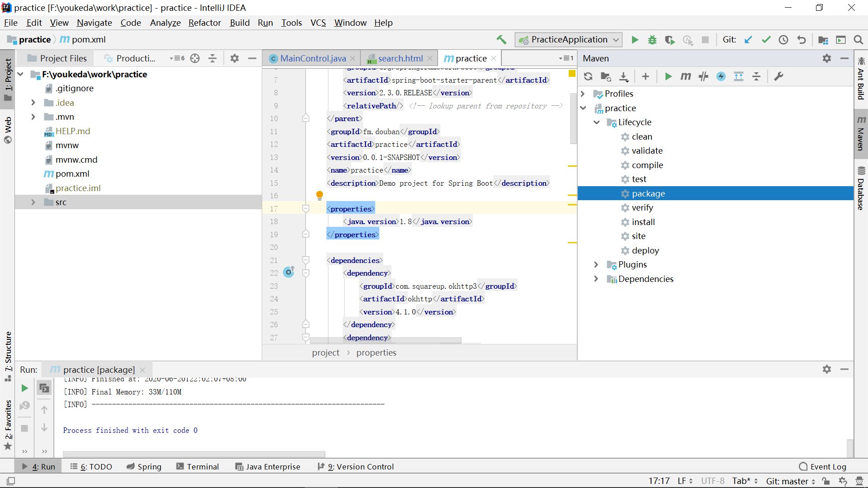
Task: Click the Execute Maven Goal icon
Action: [685, 76]
